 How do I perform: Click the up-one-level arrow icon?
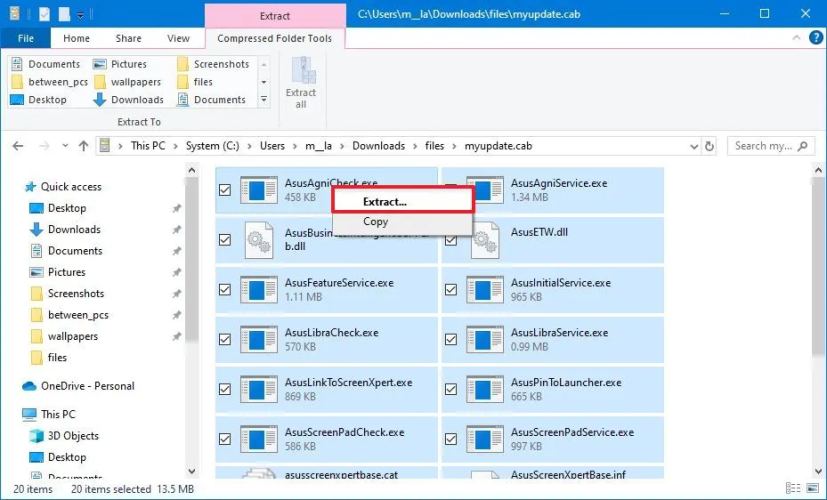pos(83,146)
